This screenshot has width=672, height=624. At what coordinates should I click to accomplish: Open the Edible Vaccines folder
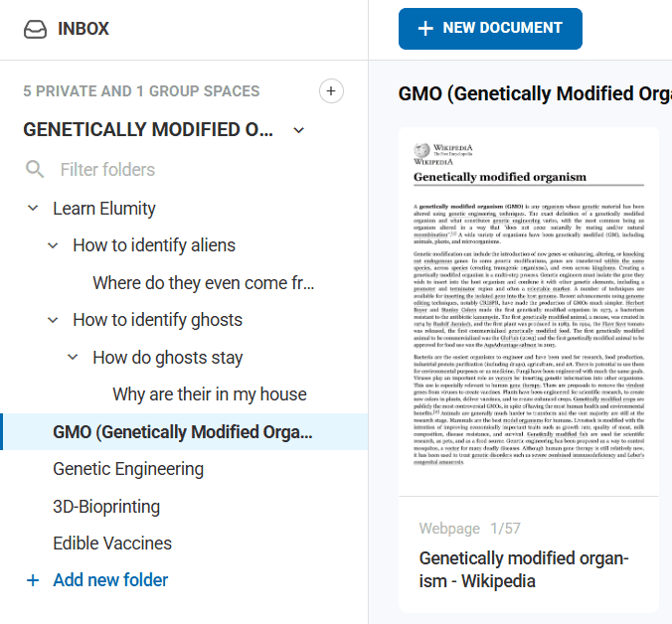[x=112, y=544]
